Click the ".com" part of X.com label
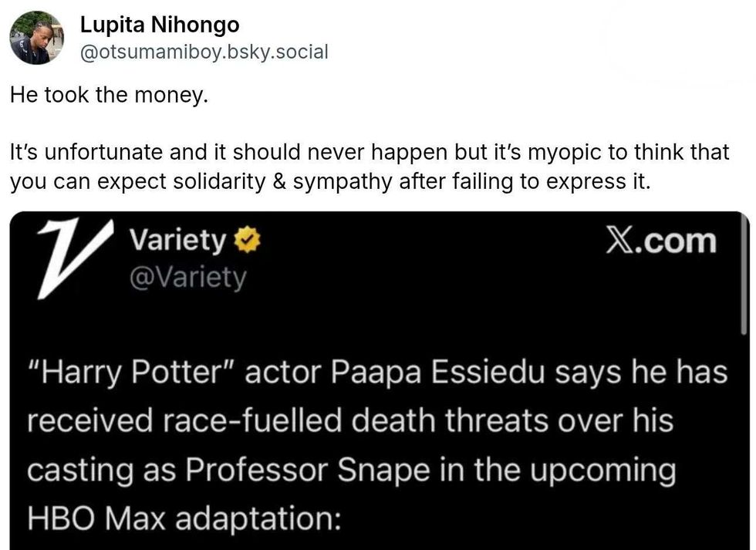Image resolution: width=756 pixels, height=550 pixels. click(x=678, y=241)
